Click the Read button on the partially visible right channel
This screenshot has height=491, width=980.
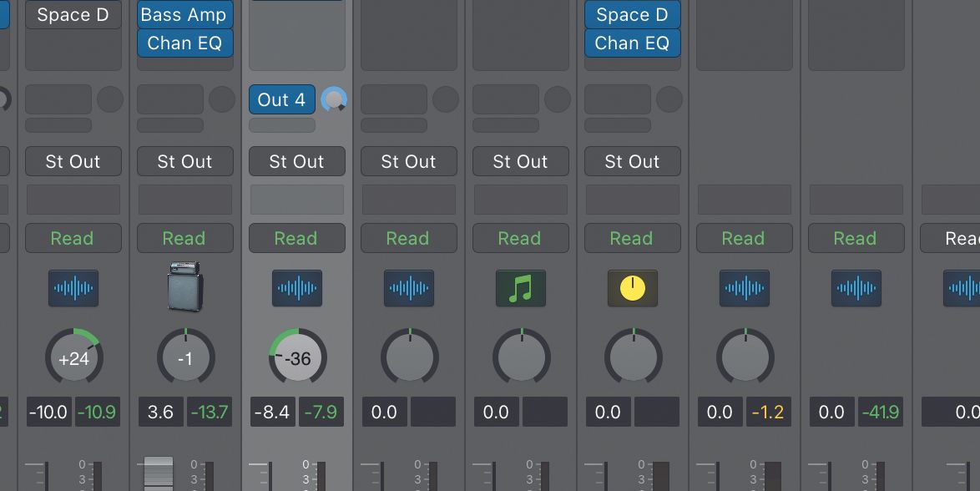point(960,238)
